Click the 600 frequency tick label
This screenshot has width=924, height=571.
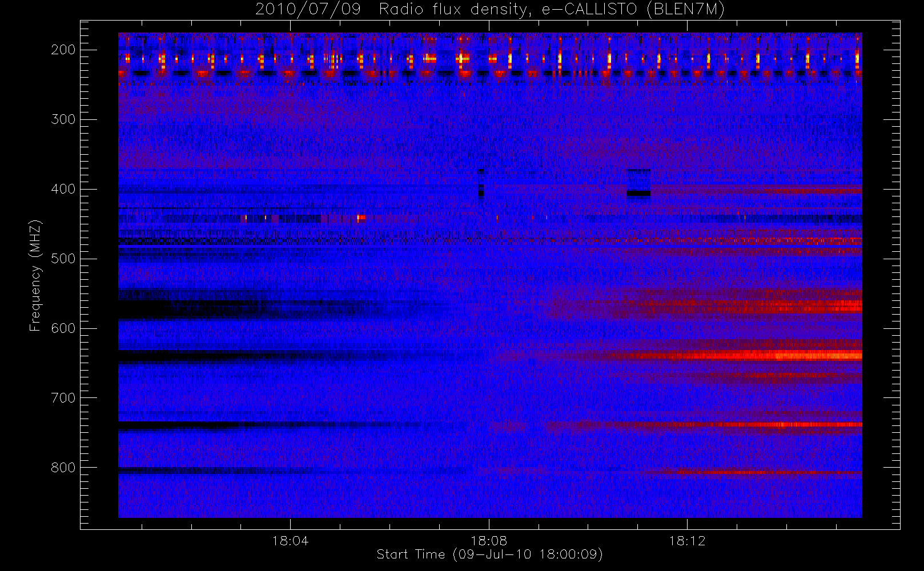tap(63, 328)
